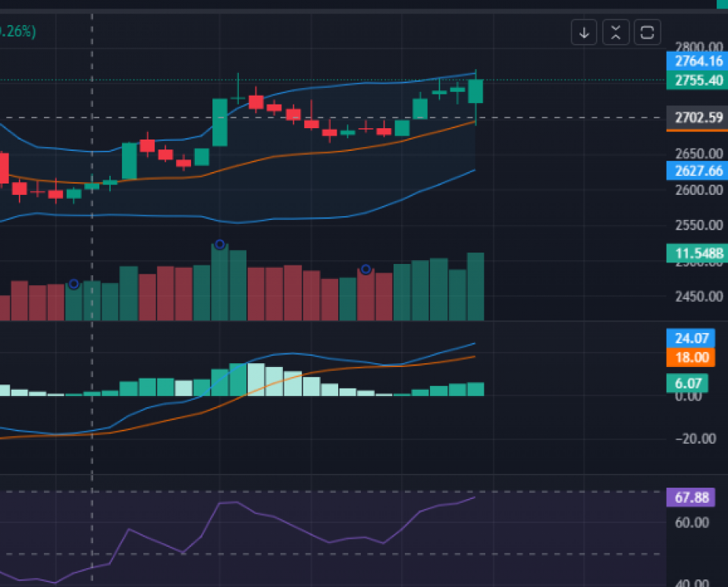Click the 11.548B volume value label
The height and width of the screenshot is (587, 728).
click(x=698, y=253)
